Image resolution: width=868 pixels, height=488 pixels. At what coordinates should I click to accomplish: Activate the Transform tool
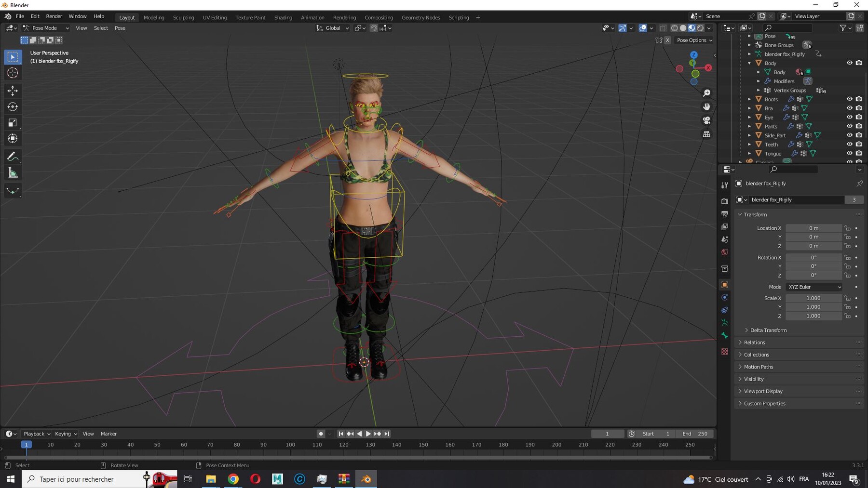(x=13, y=139)
